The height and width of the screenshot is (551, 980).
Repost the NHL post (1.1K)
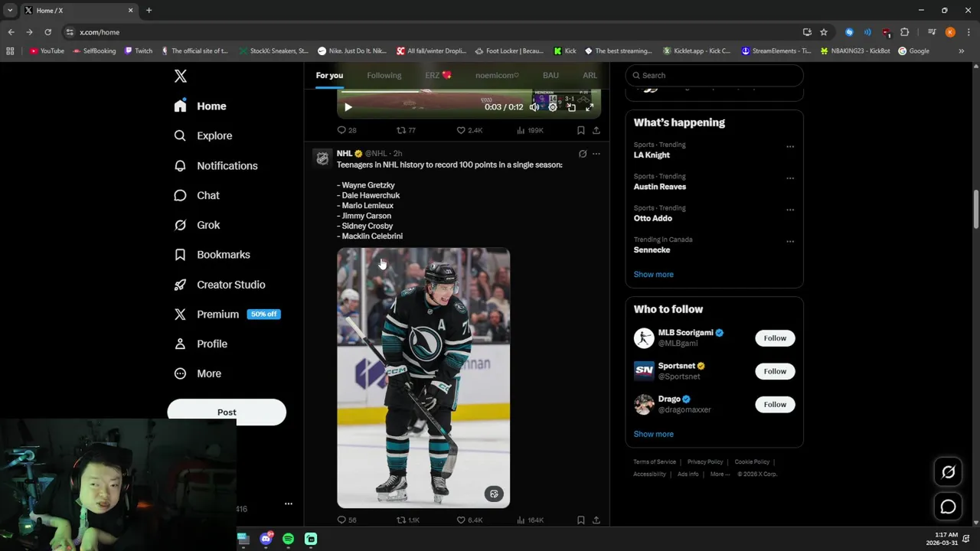pyautogui.click(x=407, y=520)
